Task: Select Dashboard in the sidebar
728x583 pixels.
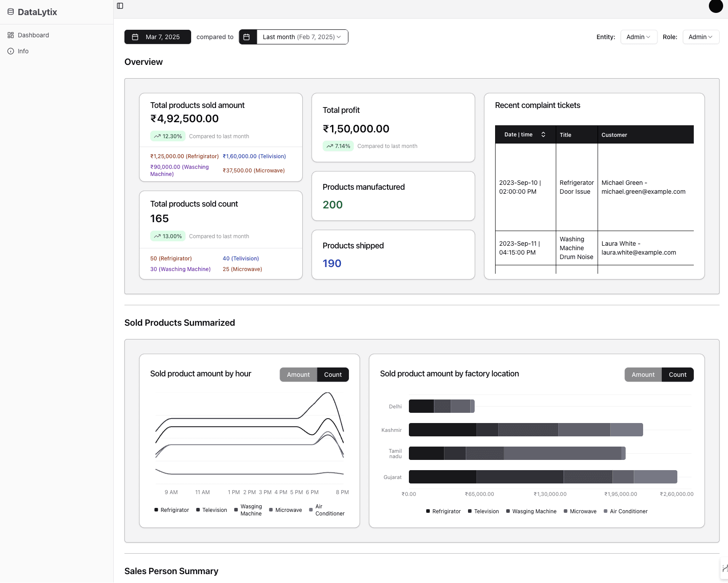Action: pos(33,35)
